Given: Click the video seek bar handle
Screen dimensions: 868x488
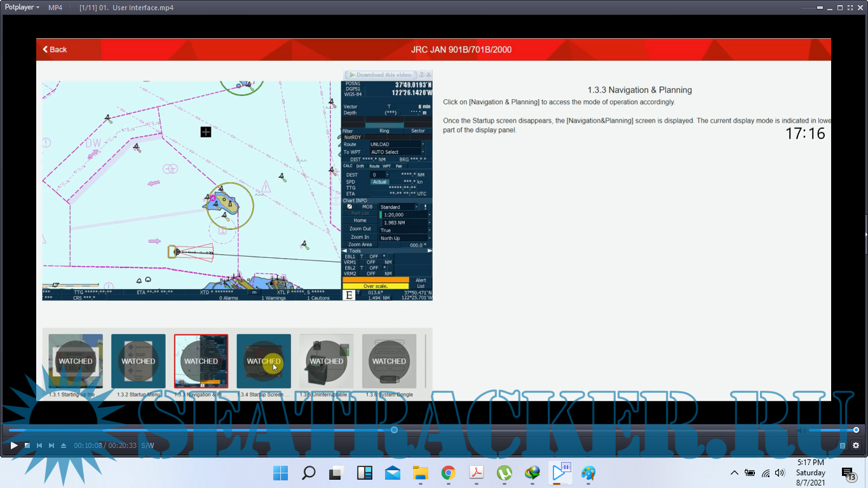Looking at the screenshot, I should 395,430.
